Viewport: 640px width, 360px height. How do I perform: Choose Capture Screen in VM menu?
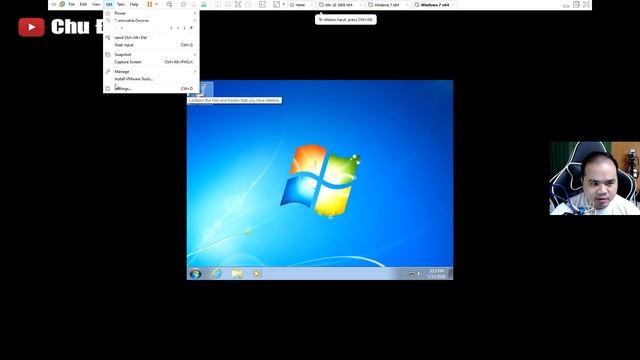151,62
